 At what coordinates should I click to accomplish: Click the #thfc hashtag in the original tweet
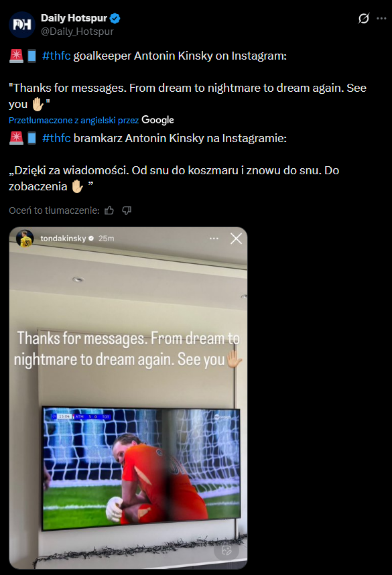(56, 56)
